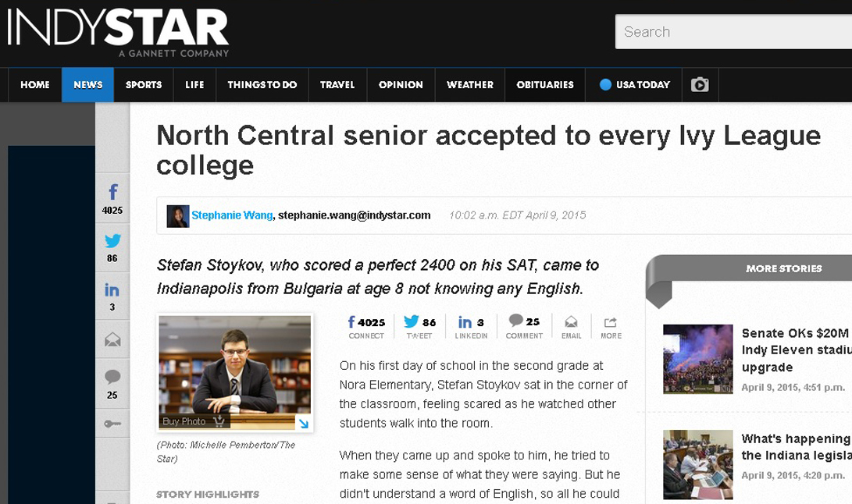Viewport: 852px width, 504px height.
Task: Click the Buy Photo button
Action: coord(193,421)
